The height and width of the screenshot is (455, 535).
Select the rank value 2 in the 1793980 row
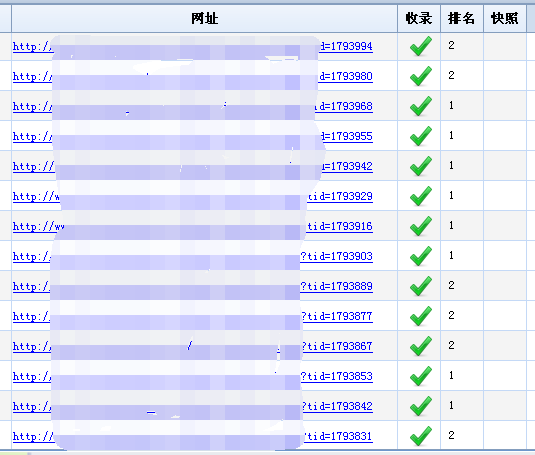451,75
